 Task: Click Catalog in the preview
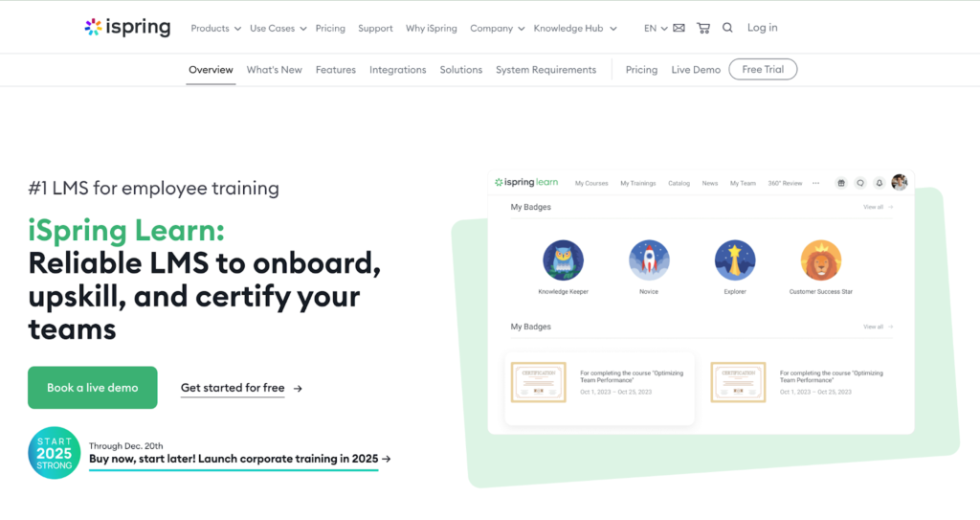(679, 183)
